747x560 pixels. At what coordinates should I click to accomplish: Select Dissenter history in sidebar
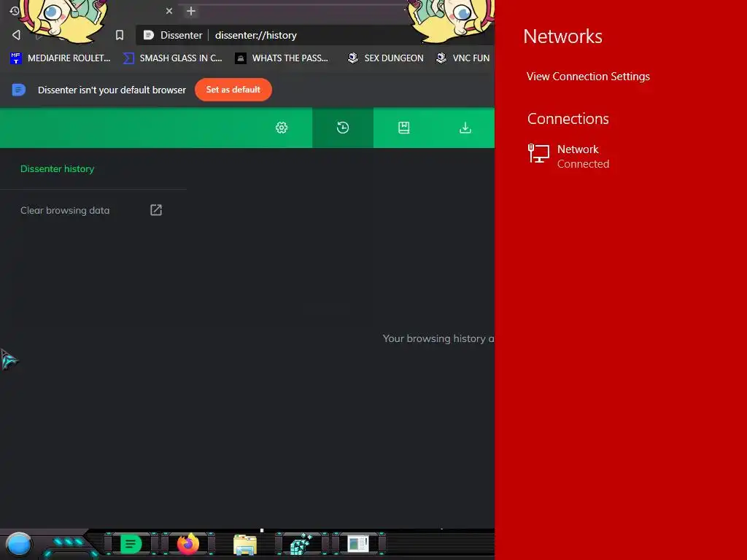(x=57, y=168)
